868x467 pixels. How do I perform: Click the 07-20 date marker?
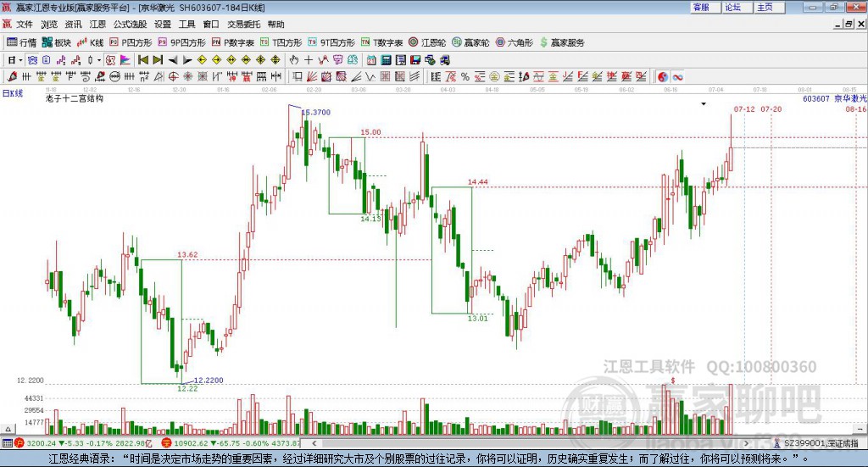tap(771, 109)
